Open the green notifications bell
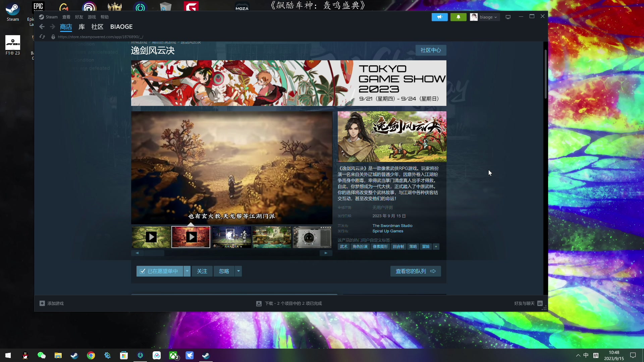This screenshot has height=362, width=644. 458,17
